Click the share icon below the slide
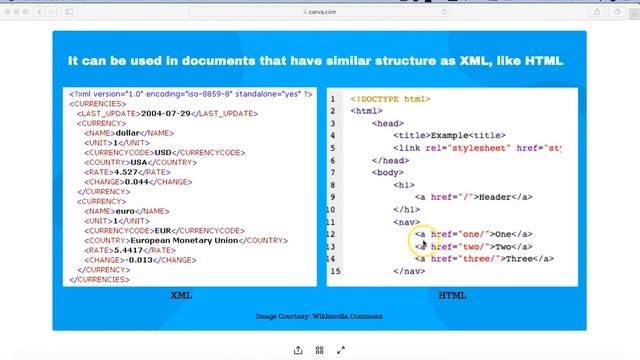Viewport: 640px width, 360px height. [x=298, y=350]
